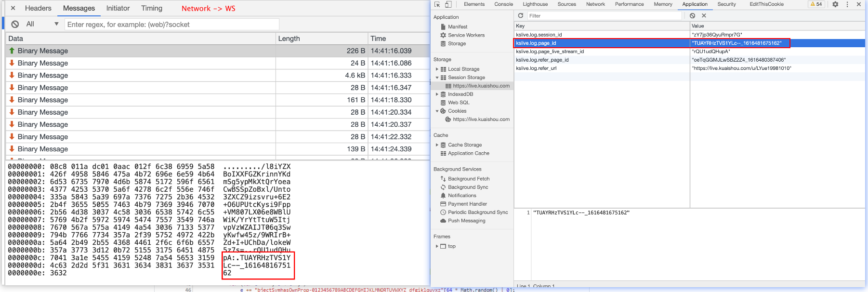This screenshot has height=292, width=868.
Task: Open the Sources panel
Action: (566, 4)
